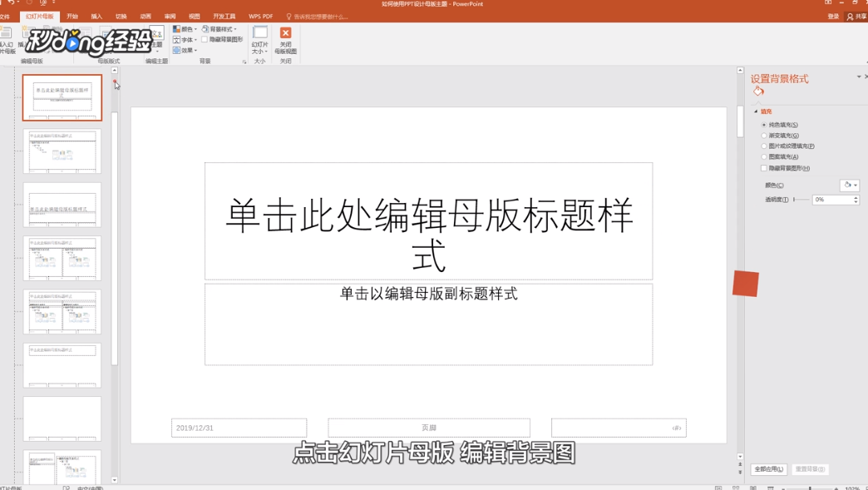Click the Close Master View icon
This screenshot has width=868, height=490.
286,33
